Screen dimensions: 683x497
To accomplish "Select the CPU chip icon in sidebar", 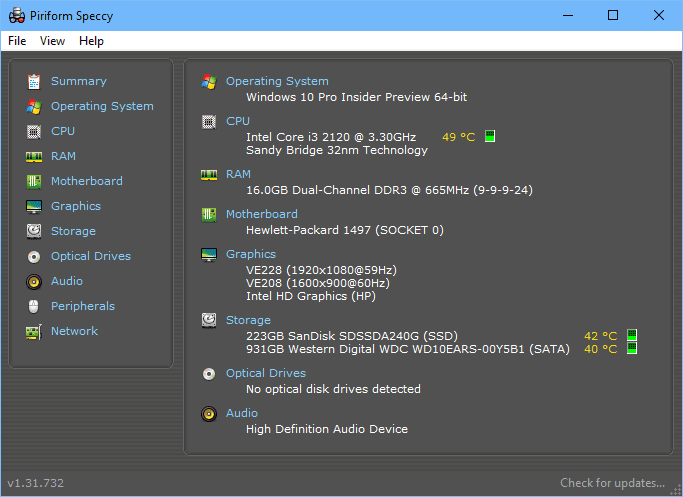I will coord(34,131).
